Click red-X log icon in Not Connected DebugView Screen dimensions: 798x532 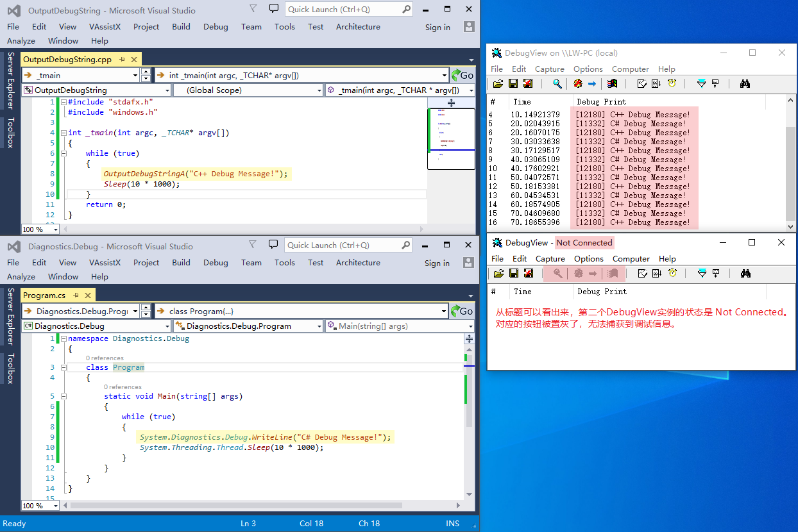click(528, 274)
